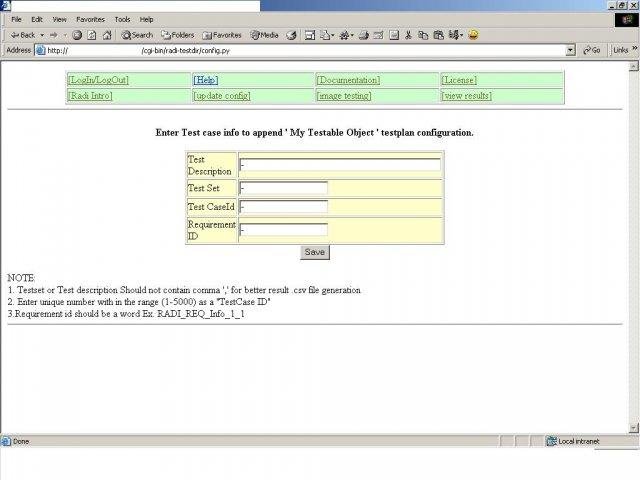This screenshot has width=640, height=480.
Task: Click the [Documentation] link
Action: click(348, 80)
